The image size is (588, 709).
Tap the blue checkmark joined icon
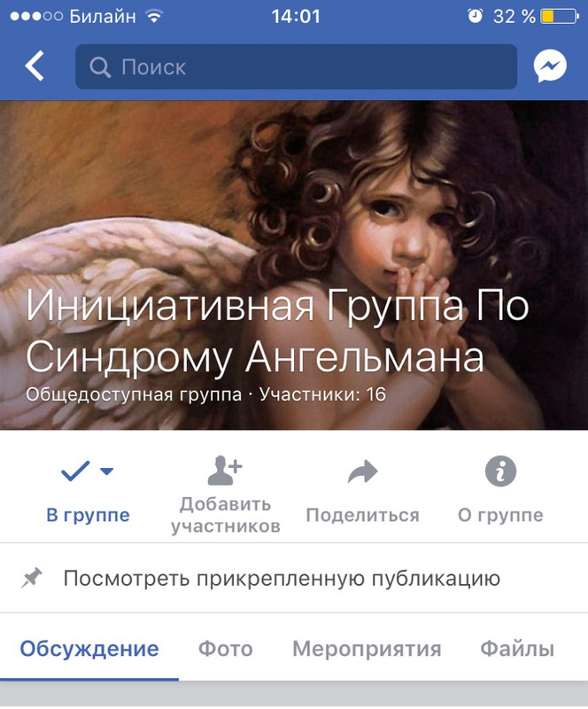[75, 471]
